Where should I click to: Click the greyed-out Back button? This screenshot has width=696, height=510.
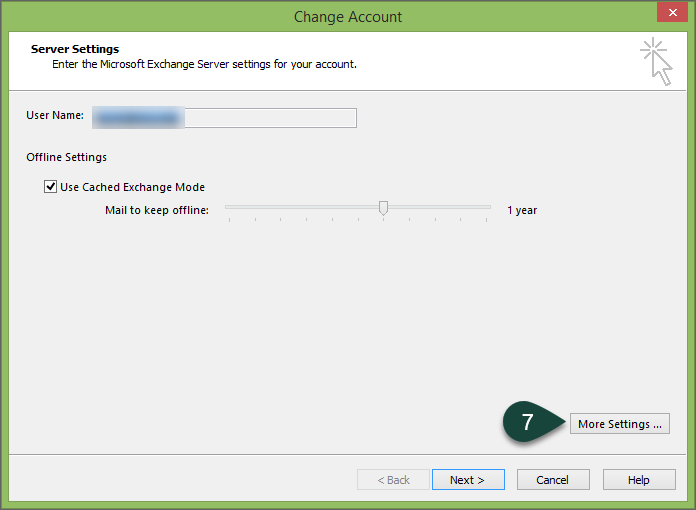coord(393,480)
